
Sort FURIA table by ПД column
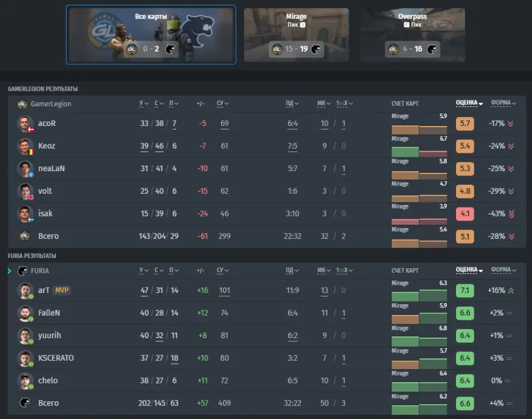pyautogui.click(x=292, y=270)
